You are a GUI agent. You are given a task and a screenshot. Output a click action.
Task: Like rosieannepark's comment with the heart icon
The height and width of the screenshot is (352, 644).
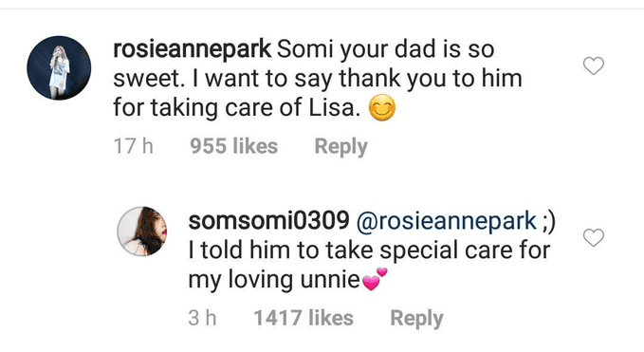[594, 65]
